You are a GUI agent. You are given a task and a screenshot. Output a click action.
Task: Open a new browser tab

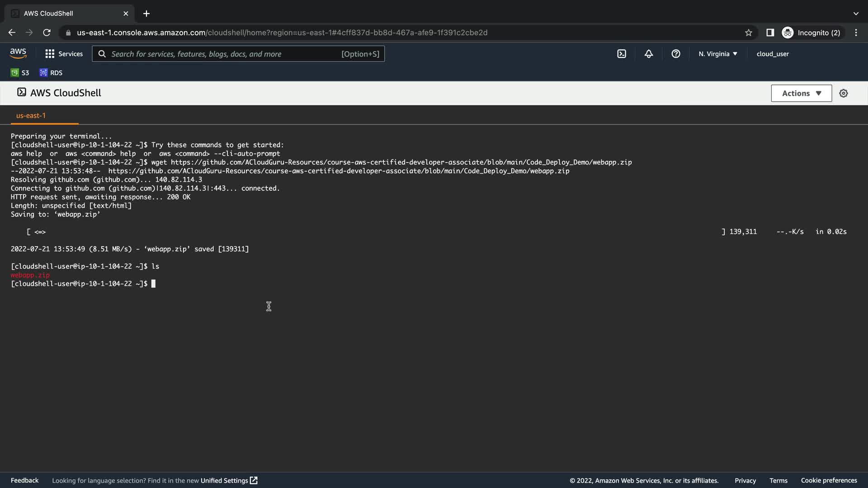coord(146,14)
